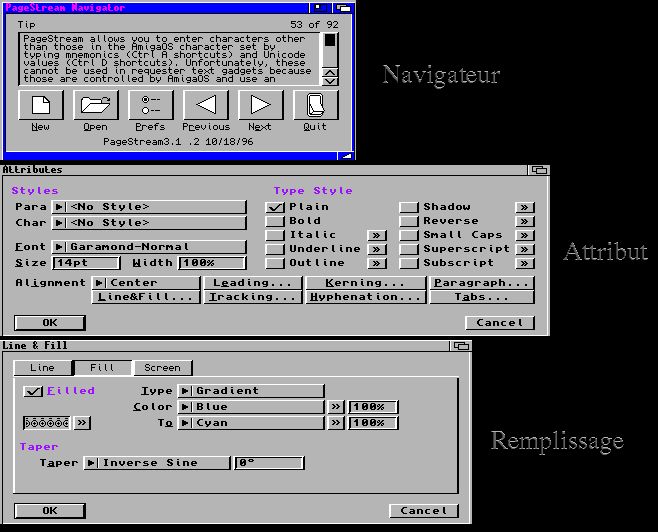This screenshot has height=532, width=658.
Task: Open Subscript options double-arrow button
Action: tap(525, 263)
